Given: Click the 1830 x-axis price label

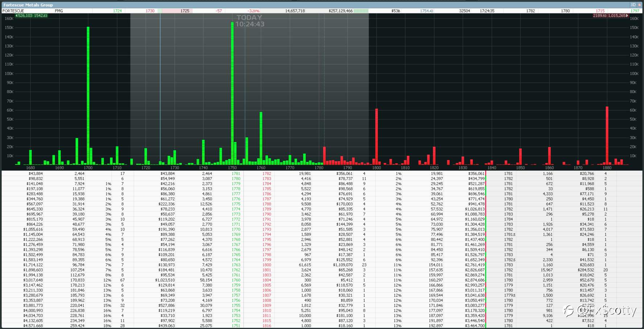Looking at the screenshot, I should point(463,168).
